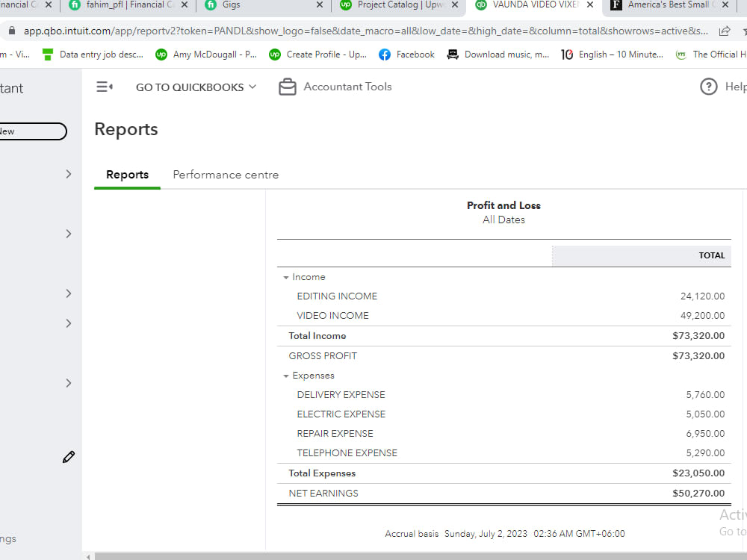The height and width of the screenshot is (560, 747).
Task: Switch to Performance centre tab
Action: 226,175
